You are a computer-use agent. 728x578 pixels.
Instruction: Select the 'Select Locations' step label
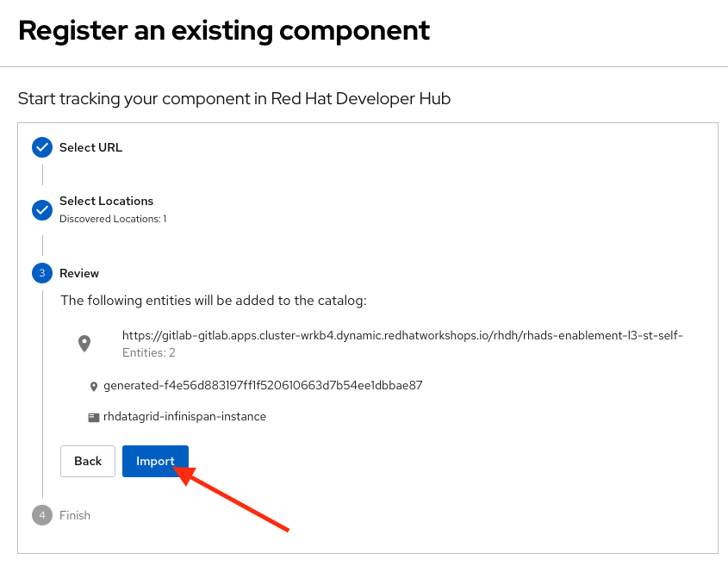click(x=106, y=201)
